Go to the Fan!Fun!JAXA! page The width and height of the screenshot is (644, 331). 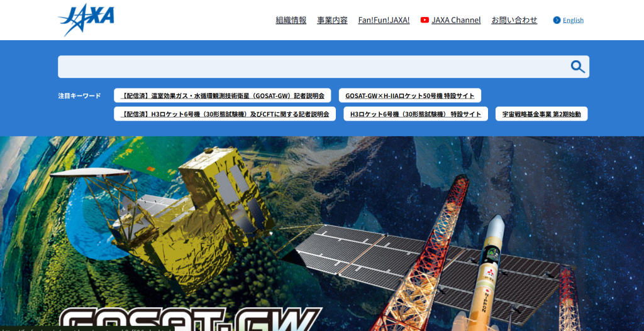pos(384,20)
